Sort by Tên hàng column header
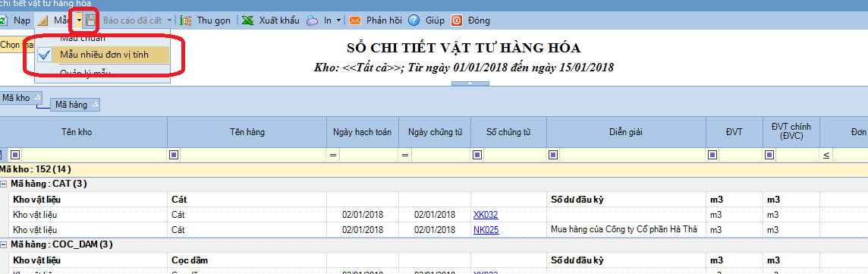Viewport: 868px width, 274px height. 247,132
